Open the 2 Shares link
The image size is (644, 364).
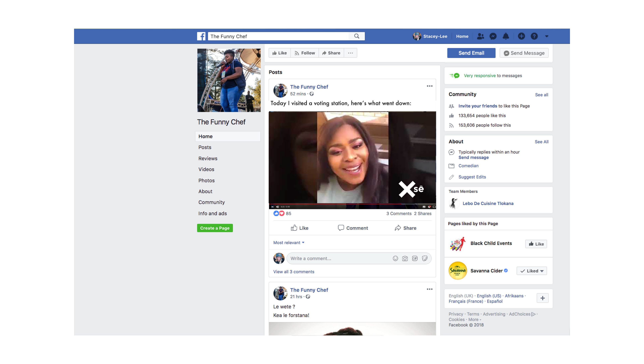[x=422, y=214]
